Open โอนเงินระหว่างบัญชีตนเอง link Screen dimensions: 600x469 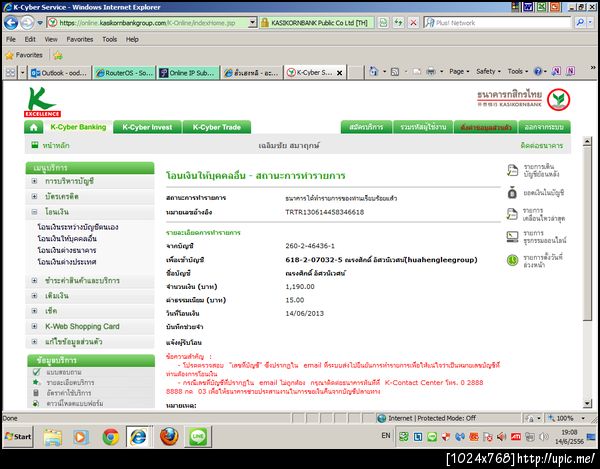pyautogui.click(x=78, y=227)
